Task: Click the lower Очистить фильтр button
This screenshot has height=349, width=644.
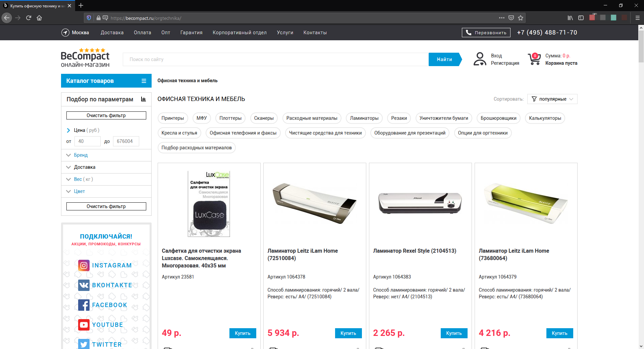Action: click(106, 206)
